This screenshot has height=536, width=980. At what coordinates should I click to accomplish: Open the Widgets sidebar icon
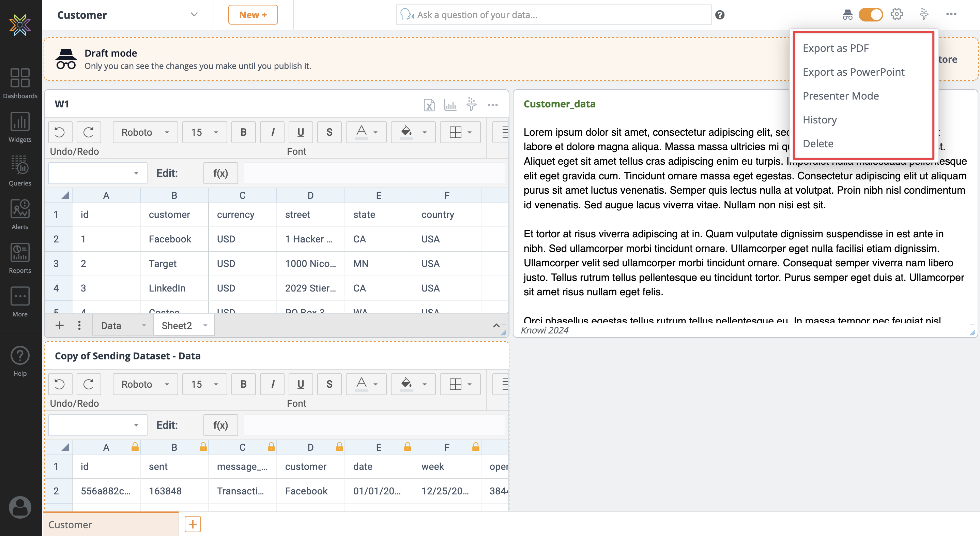coord(20,127)
